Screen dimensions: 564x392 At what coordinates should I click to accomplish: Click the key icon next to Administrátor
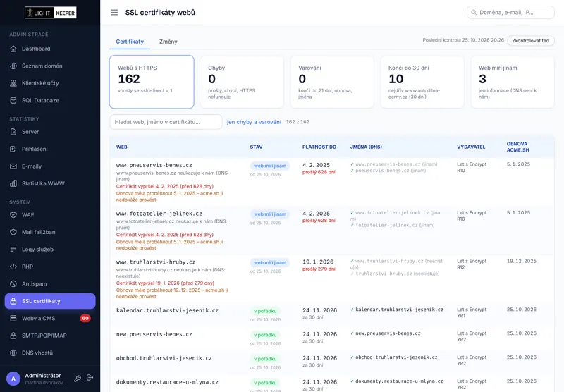click(78, 378)
